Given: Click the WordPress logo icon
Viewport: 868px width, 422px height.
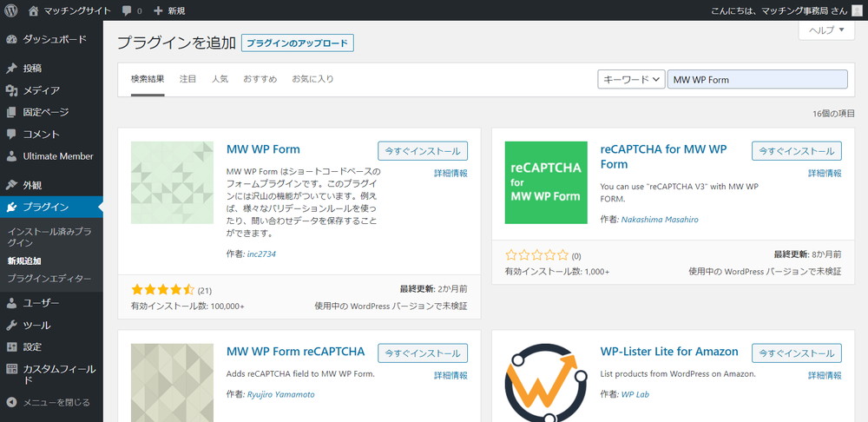Looking at the screenshot, I should [x=10, y=10].
